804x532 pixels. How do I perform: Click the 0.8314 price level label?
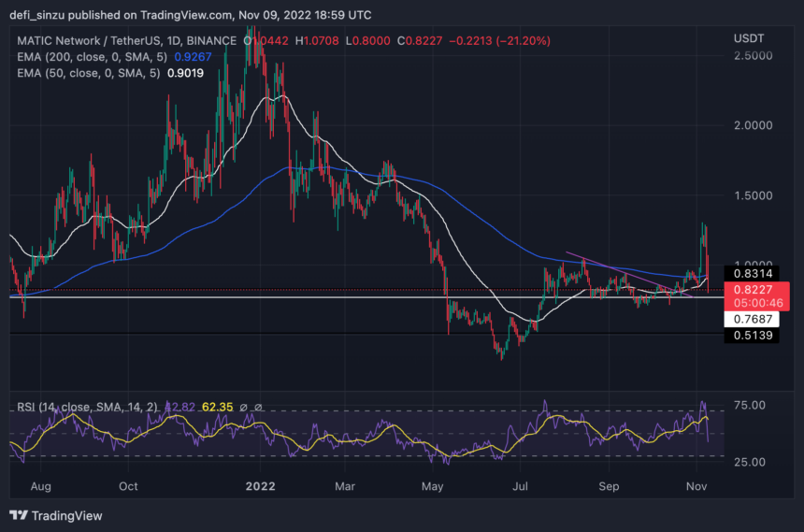coord(751,272)
